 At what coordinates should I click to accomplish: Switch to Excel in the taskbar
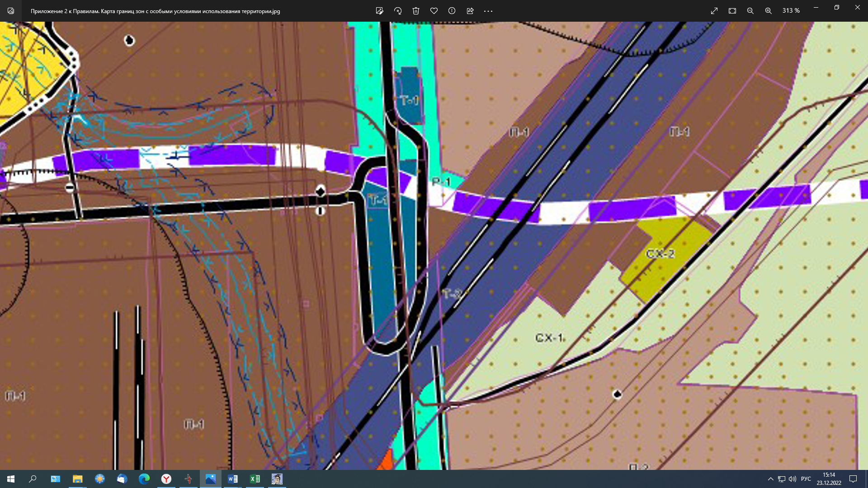(255, 479)
